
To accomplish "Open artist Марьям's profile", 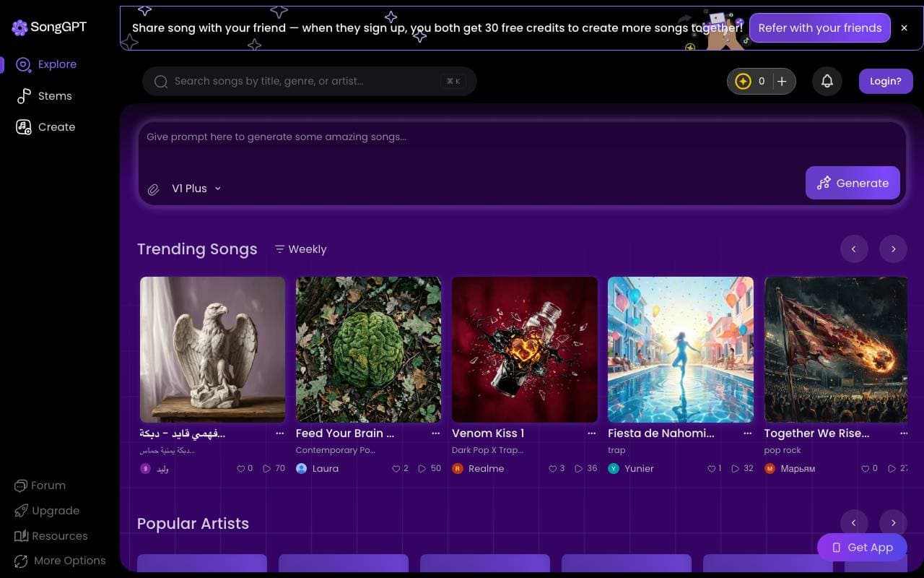I will pyautogui.click(x=798, y=469).
